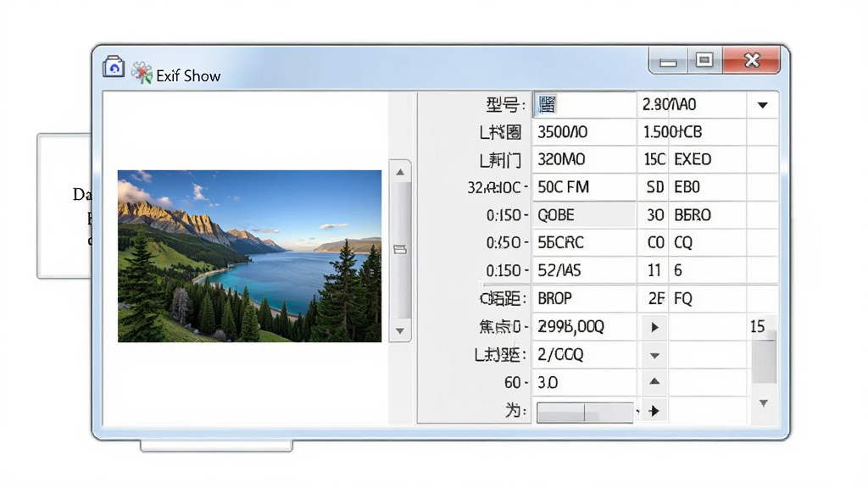Click the grip icon on preview scrollbar

[x=400, y=250]
